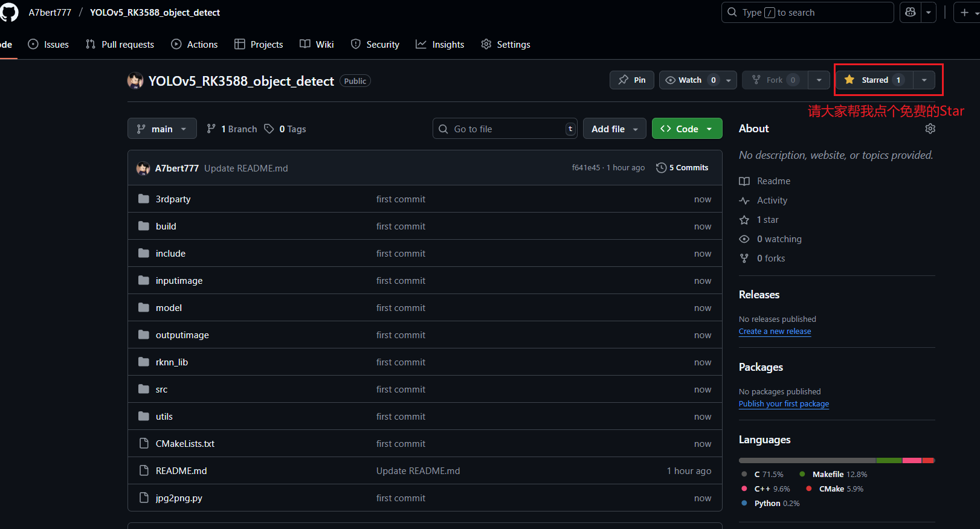
Task: Click the 1 star link in About
Action: (759, 220)
